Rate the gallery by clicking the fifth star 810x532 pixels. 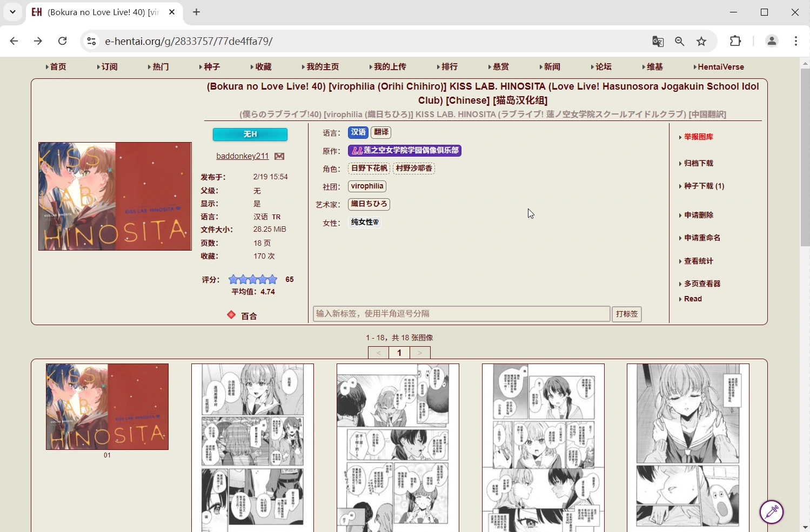[272, 279]
